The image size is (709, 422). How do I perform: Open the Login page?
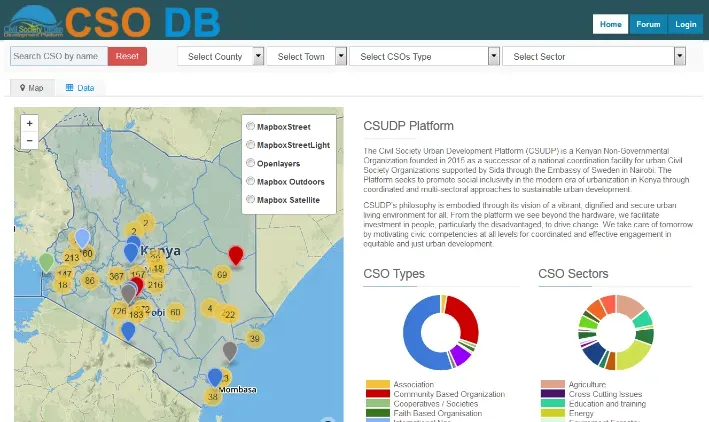click(x=685, y=24)
